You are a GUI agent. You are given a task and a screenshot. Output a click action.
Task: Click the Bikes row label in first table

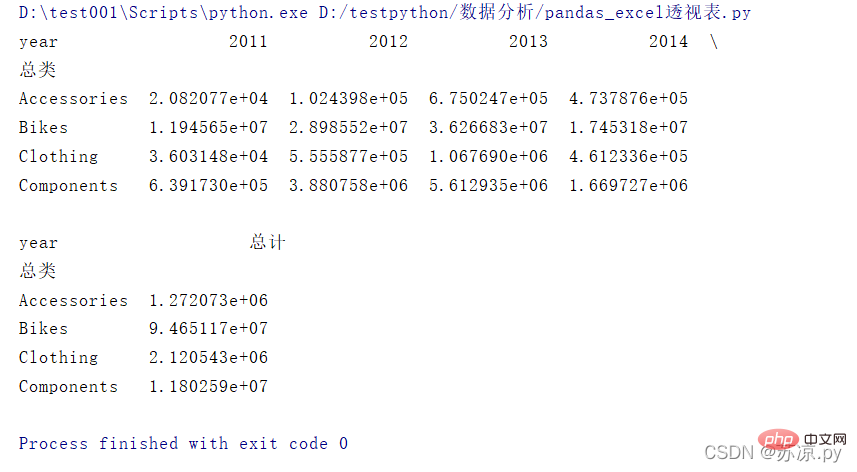click(43, 128)
